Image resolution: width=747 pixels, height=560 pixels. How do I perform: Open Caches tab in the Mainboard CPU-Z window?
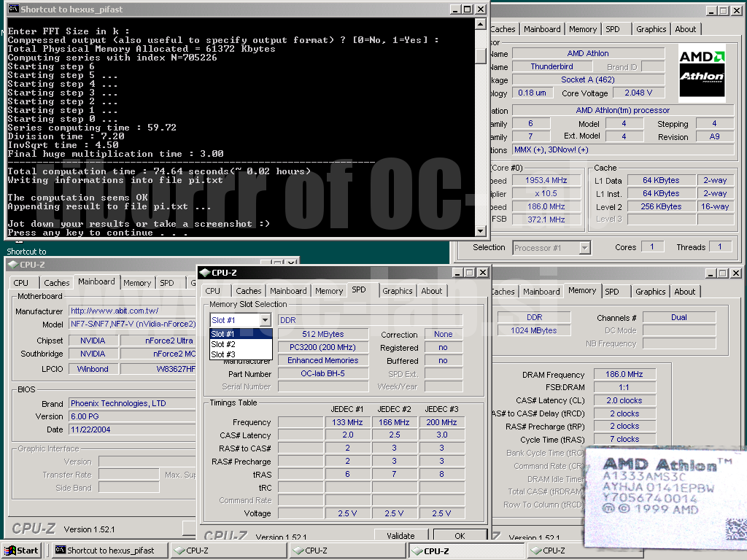coord(57,283)
